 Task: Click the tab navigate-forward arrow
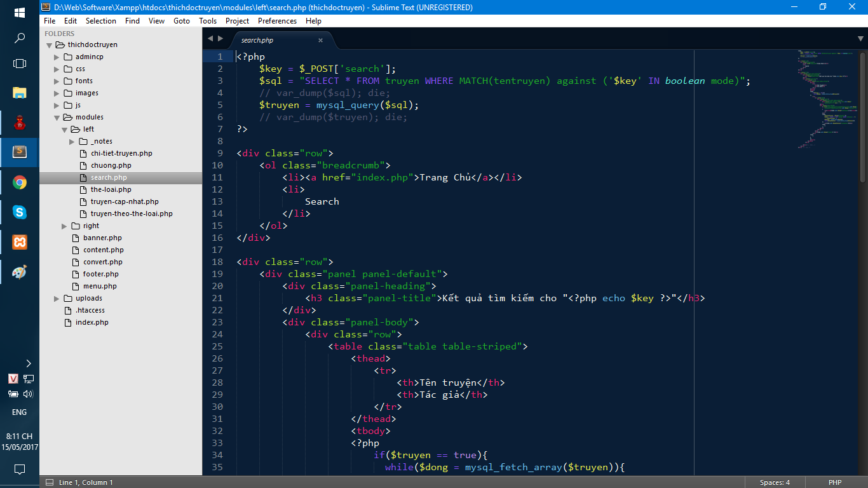220,39
